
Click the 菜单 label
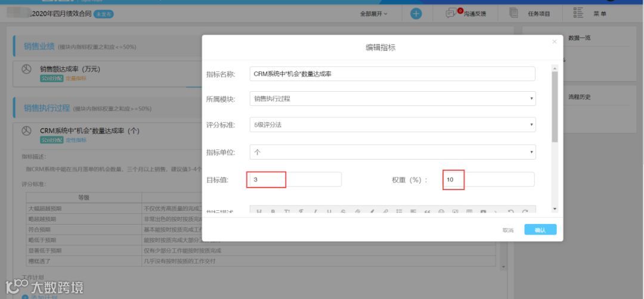click(600, 14)
